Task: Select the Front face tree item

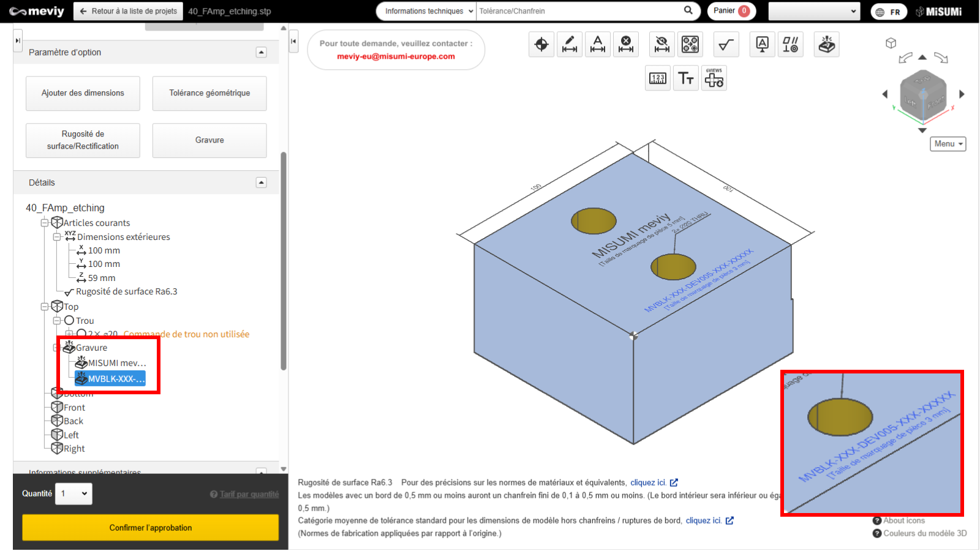Action: tap(74, 408)
